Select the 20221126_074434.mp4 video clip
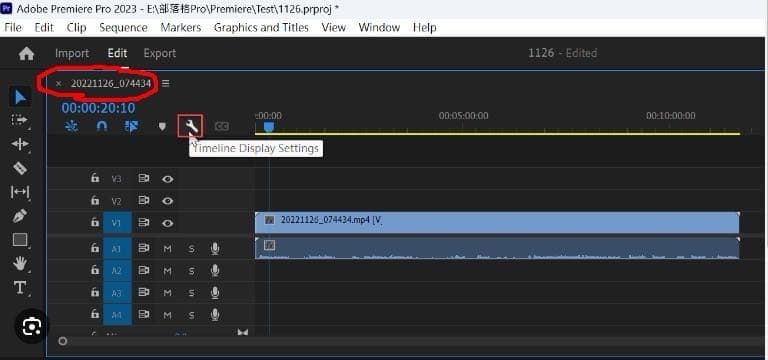 pyautogui.click(x=497, y=222)
